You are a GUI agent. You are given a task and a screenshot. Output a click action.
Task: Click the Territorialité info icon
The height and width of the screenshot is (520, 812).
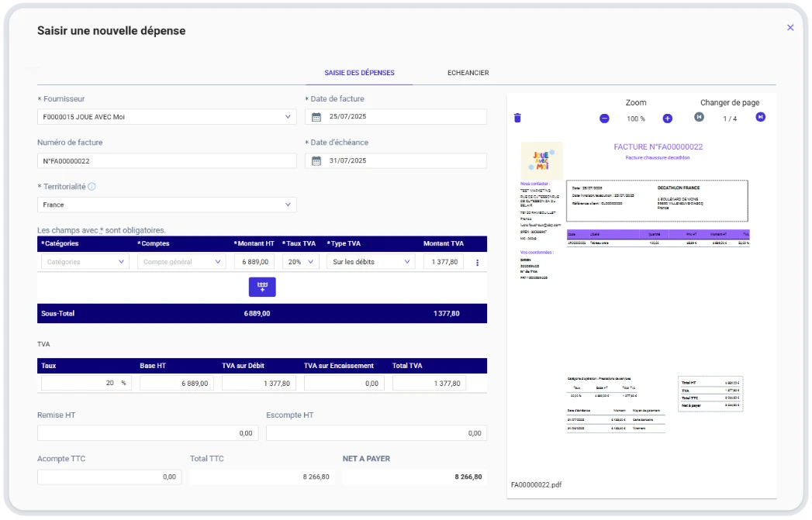pos(92,187)
